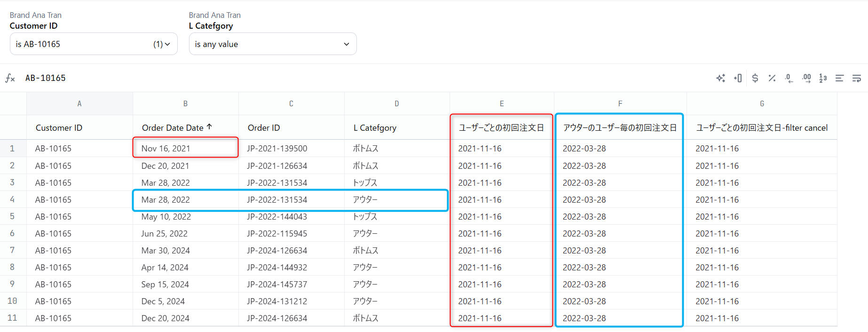Click the L Catefgory column header

375,128
